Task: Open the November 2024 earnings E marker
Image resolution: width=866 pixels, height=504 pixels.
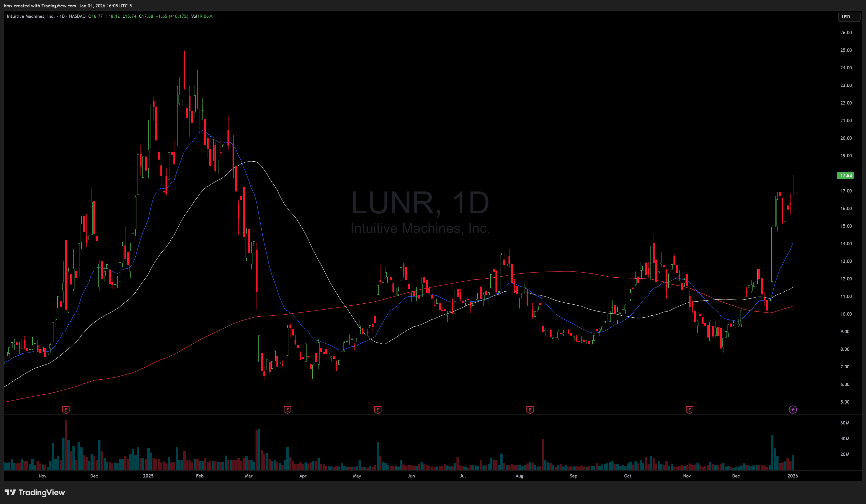Action: 66,409
